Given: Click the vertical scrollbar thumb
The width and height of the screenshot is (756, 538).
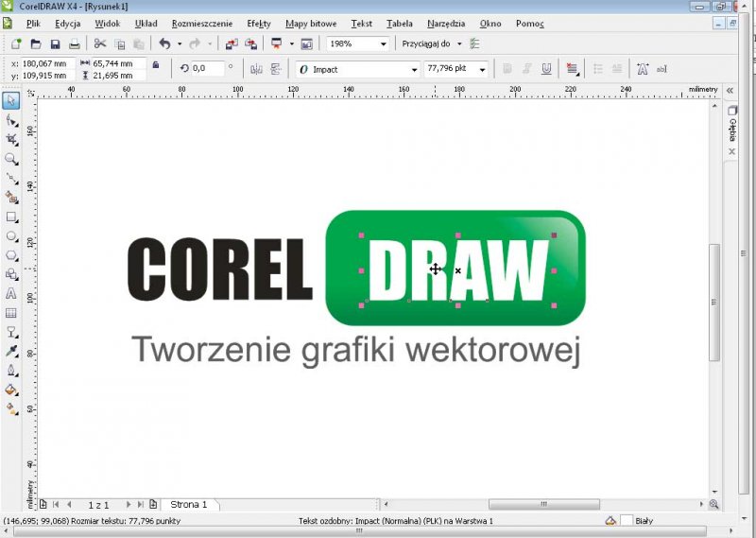Looking at the screenshot, I should coord(714,302).
